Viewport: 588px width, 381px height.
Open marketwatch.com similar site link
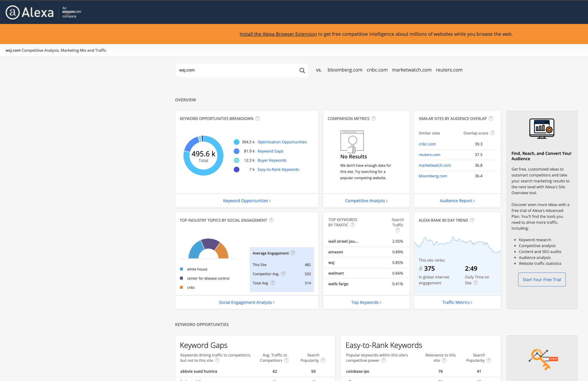(x=435, y=166)
